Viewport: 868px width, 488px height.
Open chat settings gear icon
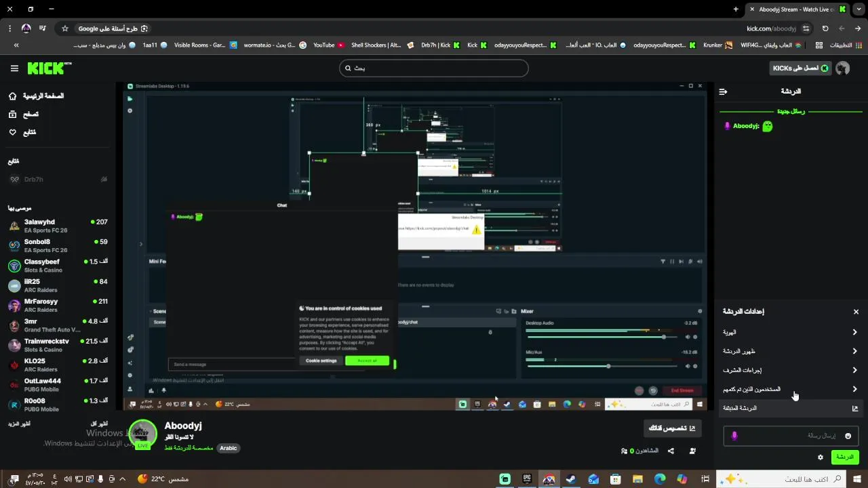(821, 457)
